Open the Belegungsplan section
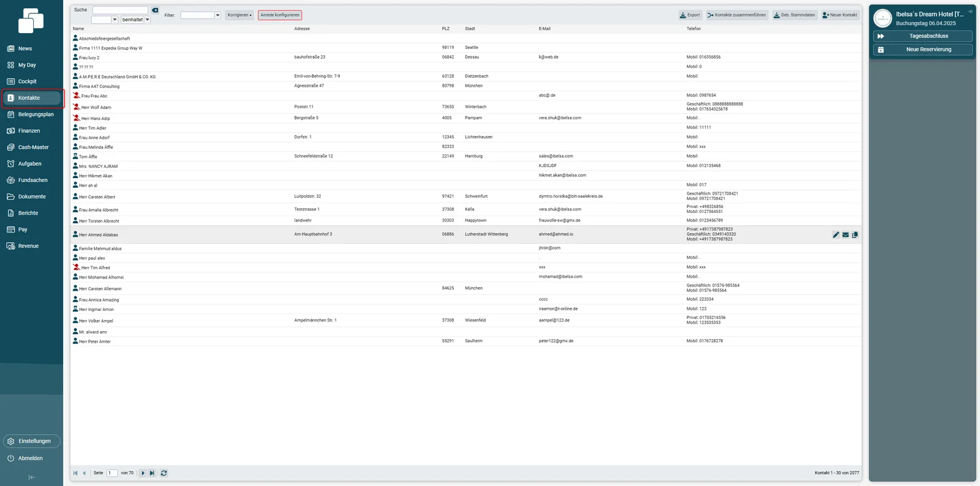The image size is (980, 486). [x=36, y=114]
